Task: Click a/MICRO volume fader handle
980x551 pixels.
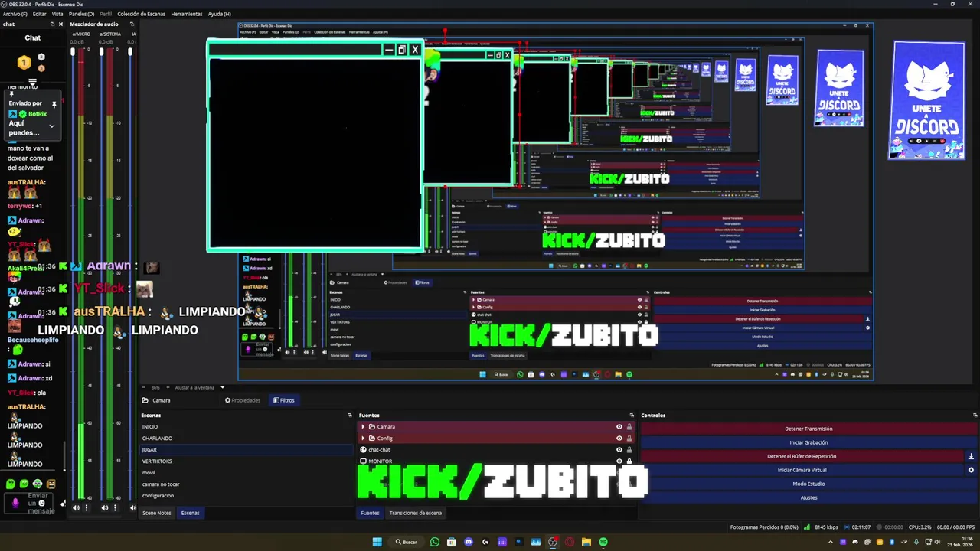Action: point(73,52)
